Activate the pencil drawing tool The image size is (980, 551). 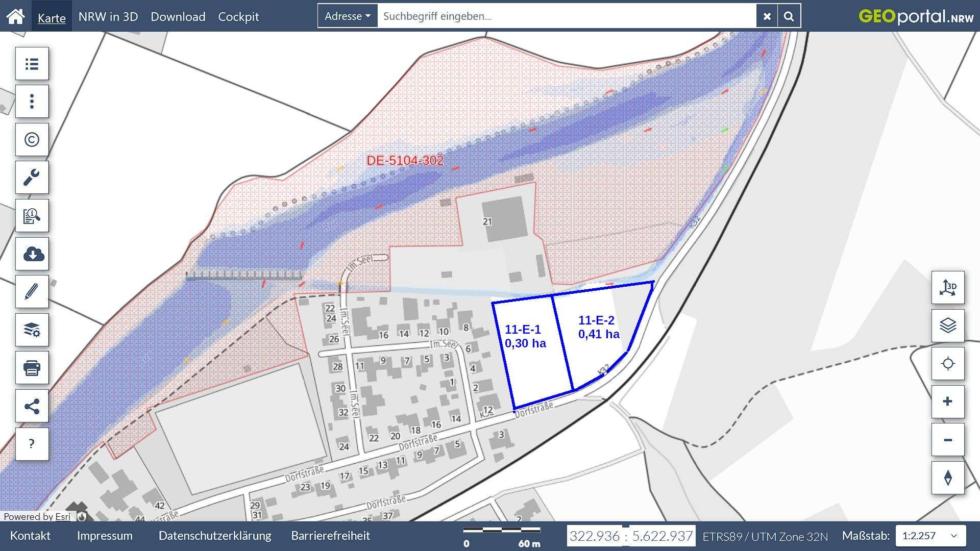pos(32,292)
